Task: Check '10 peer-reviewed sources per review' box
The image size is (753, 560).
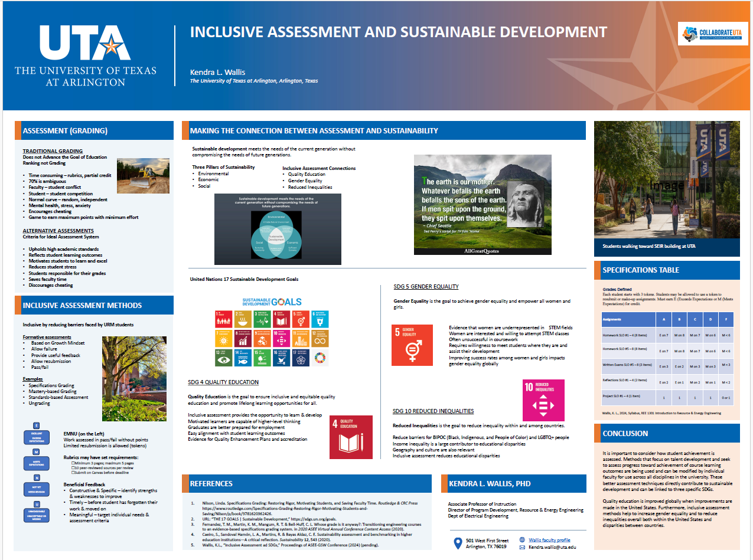Action: [x=72, y=468]
